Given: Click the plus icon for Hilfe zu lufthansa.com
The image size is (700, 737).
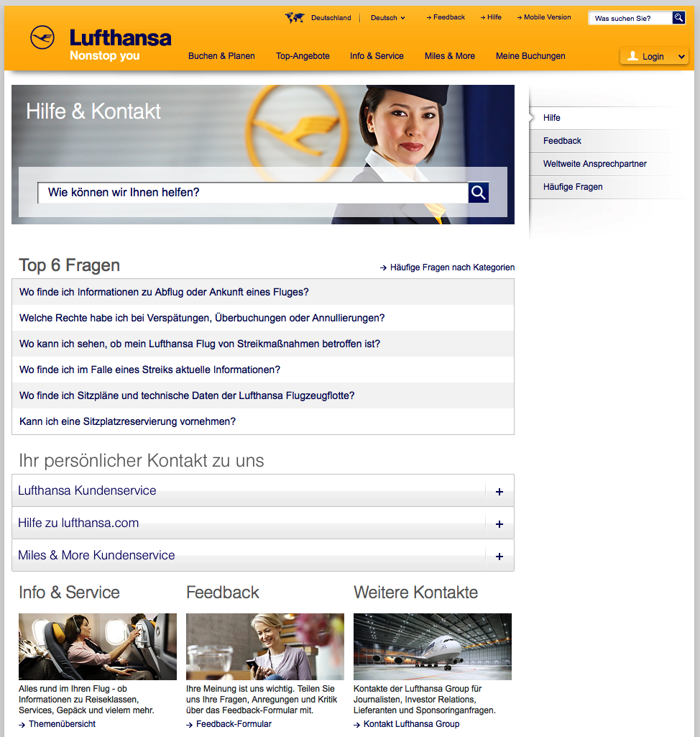Looking at the screenshot, I should pyautogui.click(x=499, y=524).
